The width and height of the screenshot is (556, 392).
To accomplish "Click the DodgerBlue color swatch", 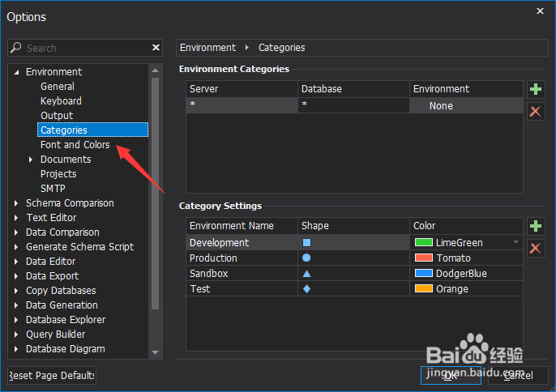I will [x=424, y=274].
